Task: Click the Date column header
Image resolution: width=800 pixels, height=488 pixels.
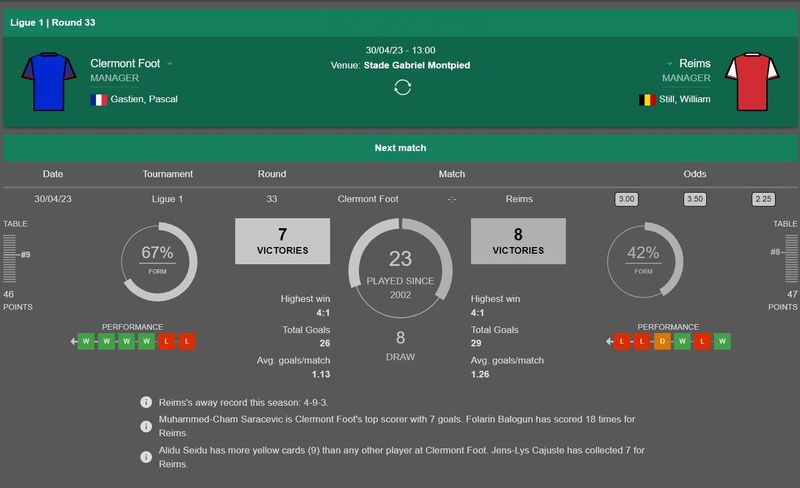Action: [53, 174]
